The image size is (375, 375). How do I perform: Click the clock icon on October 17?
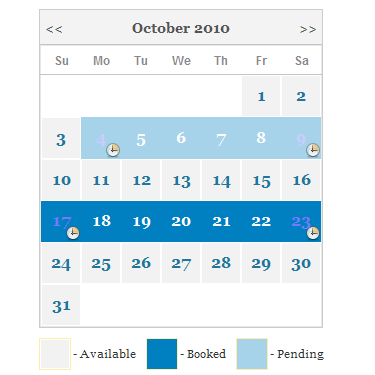(x=73, y=233)
